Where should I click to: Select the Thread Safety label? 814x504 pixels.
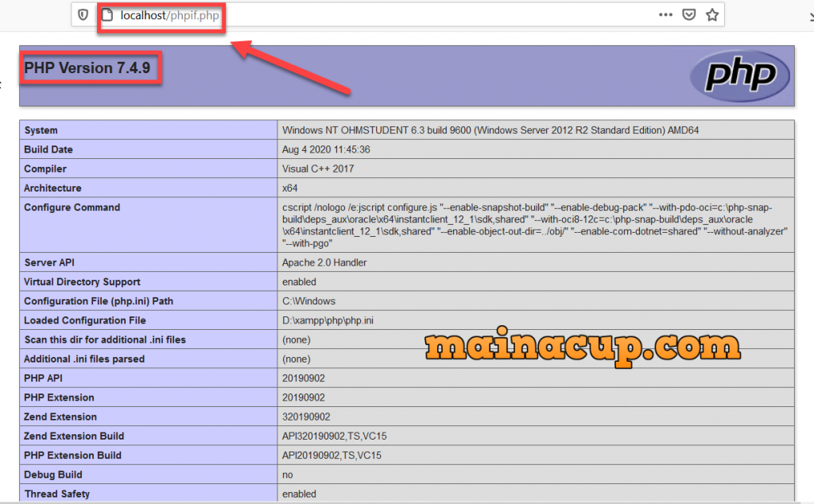[56, 494]
